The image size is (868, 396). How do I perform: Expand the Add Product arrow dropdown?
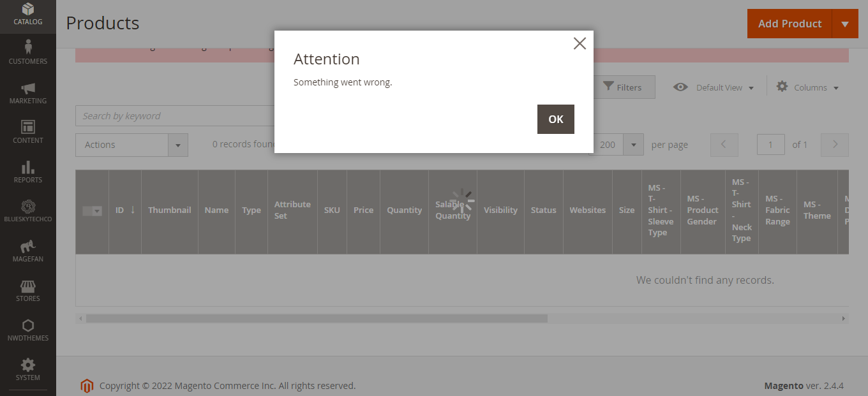[845, 24]
